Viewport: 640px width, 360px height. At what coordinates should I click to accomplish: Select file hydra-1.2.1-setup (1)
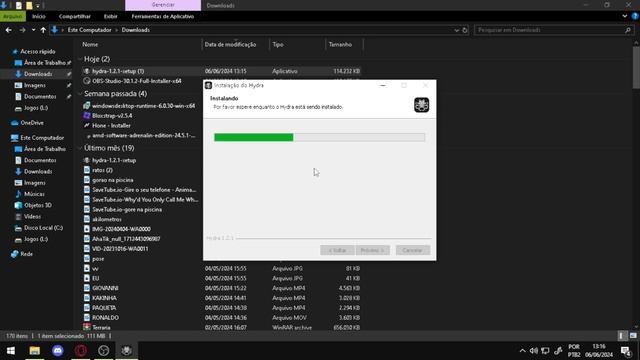(x=118, y=71)
